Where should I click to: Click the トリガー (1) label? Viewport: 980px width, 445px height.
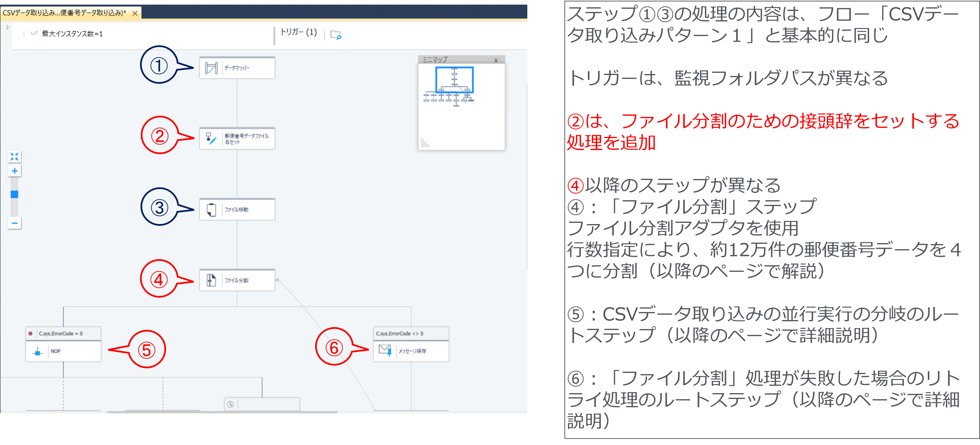point(299,33)
